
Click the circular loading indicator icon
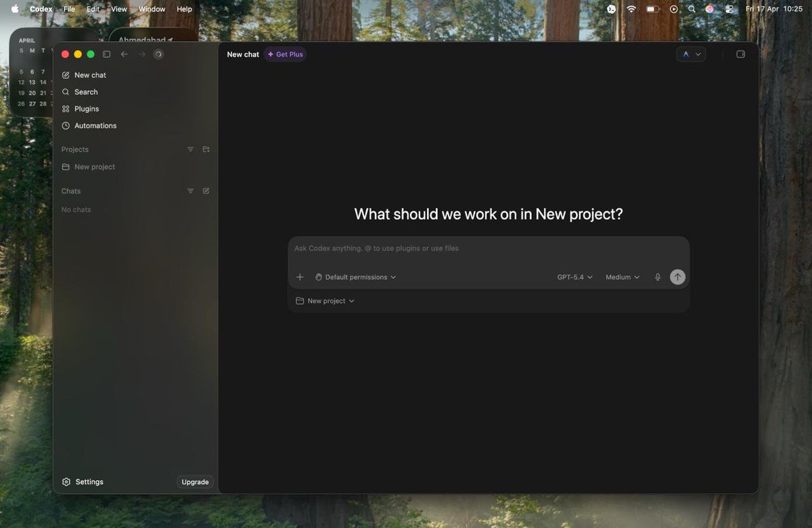tap(158, 54)
